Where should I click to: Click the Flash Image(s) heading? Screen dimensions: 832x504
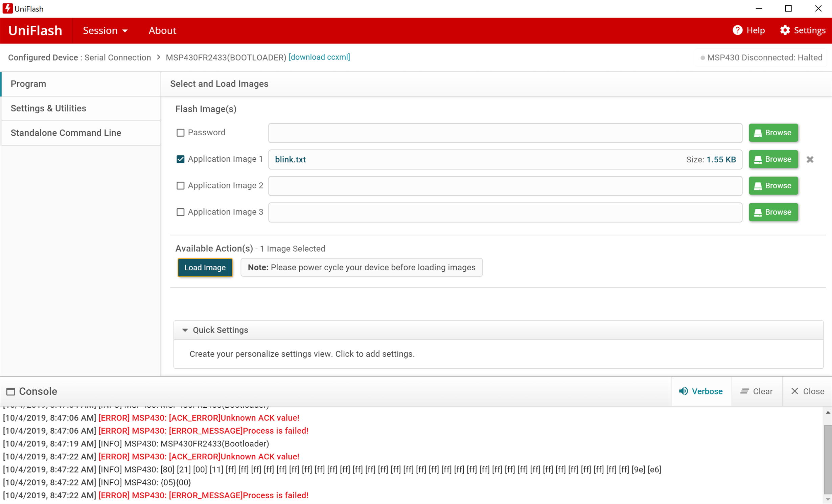[206, 109]
